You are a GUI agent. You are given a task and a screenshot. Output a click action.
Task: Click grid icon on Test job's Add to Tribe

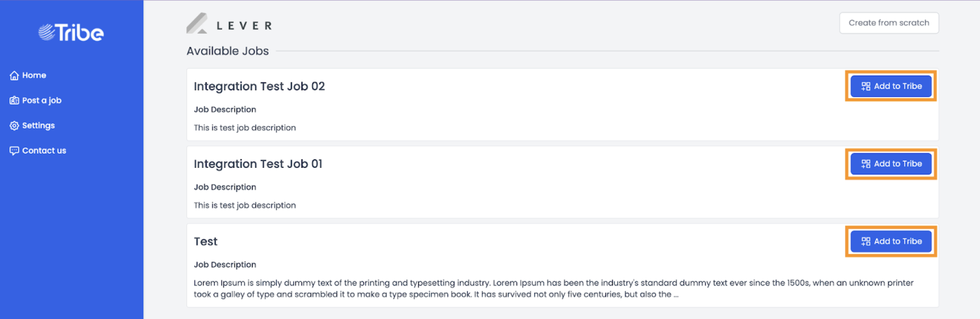[x=866, y=241]
